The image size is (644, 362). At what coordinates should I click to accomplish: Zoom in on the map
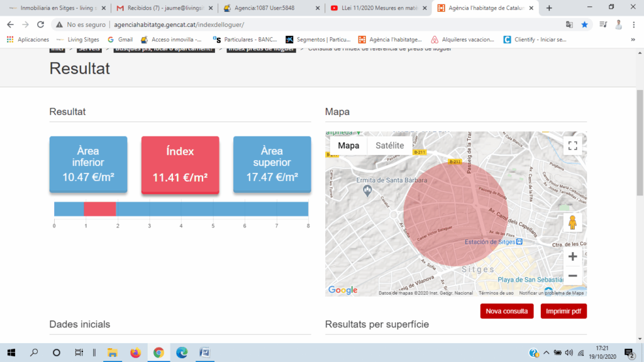point(572,256)
